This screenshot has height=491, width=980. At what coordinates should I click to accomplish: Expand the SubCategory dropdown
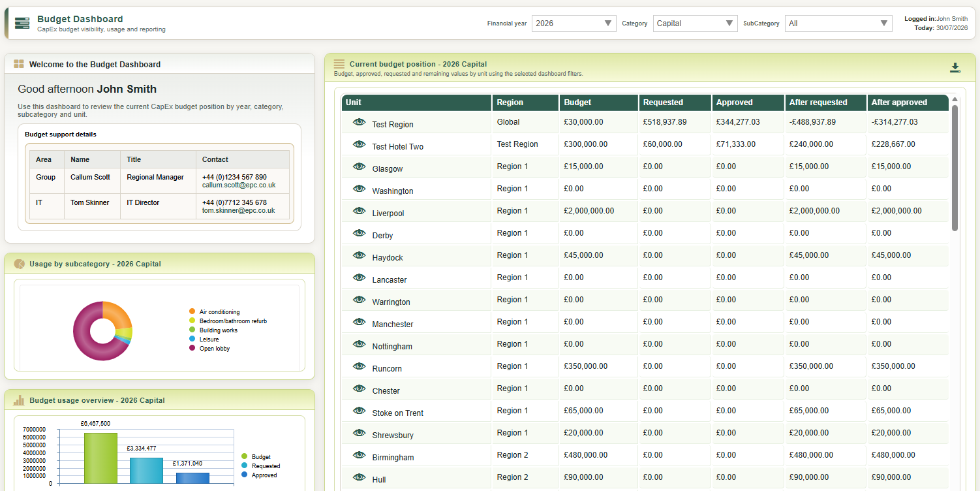(x=839, y=24)
